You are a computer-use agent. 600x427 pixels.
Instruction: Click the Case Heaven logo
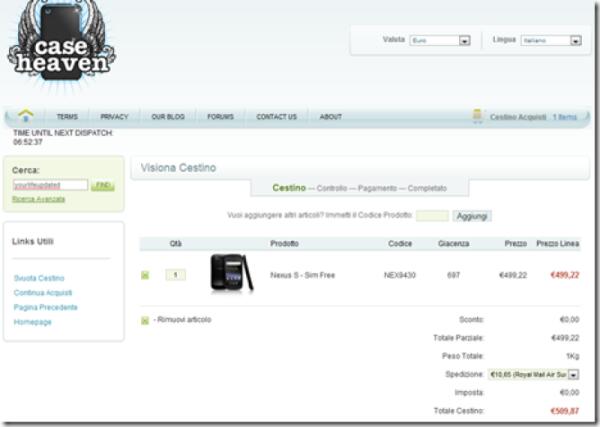pyautogui.click(x=62, y=45)
